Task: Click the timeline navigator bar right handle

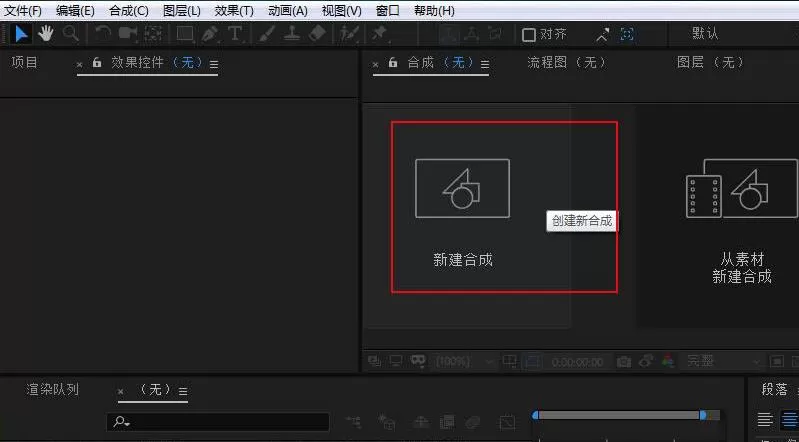Action: tap(703, 415)
